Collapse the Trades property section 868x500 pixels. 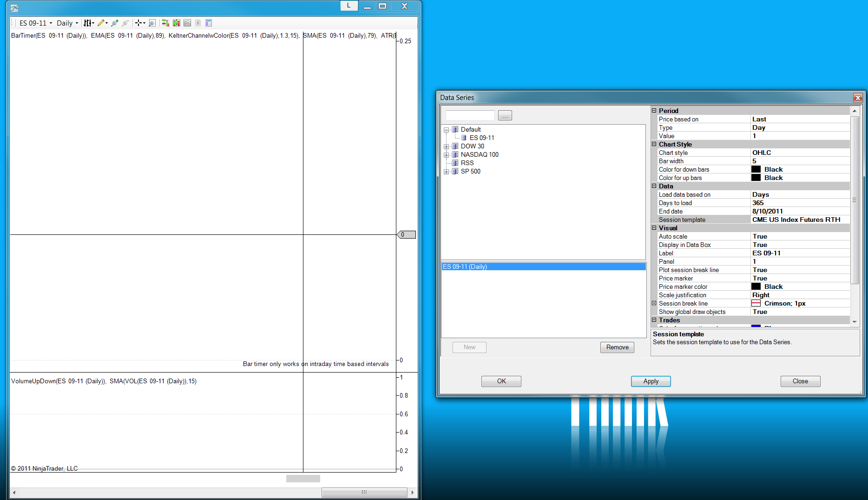pos(654,320)
